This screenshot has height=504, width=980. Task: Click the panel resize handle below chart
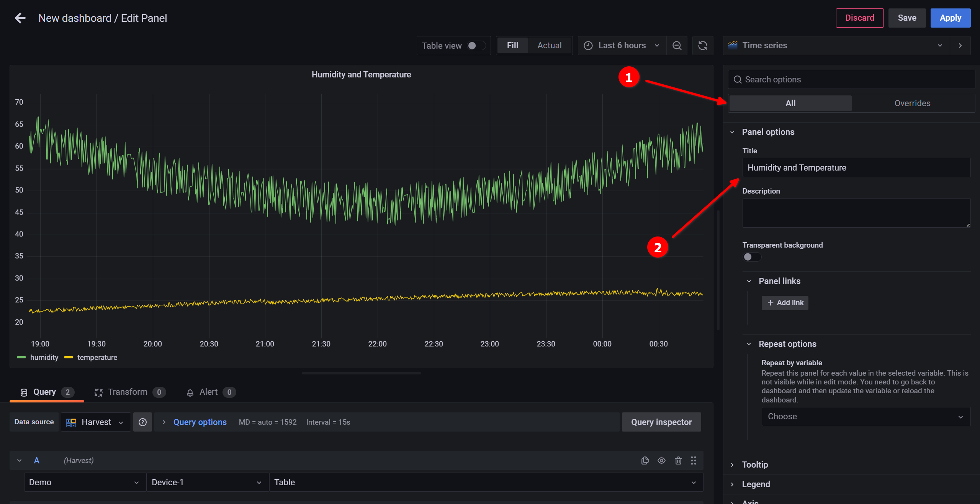point(361,373)
